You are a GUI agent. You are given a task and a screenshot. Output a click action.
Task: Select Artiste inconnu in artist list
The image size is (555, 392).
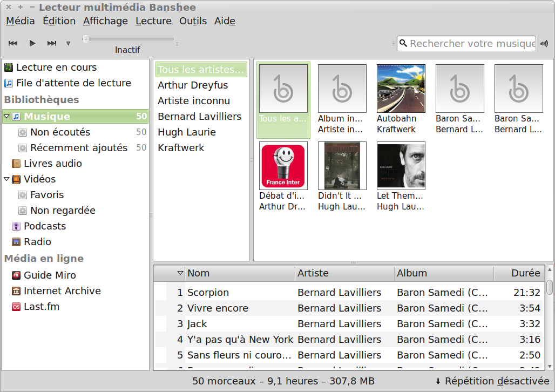click(201, 100)
